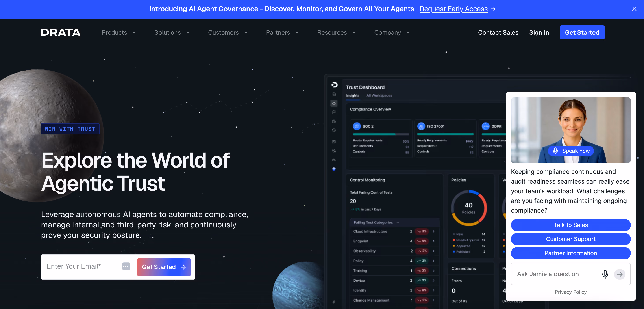Click the document icon below dashboard sidebar logo
Image resolution: width=644 pixels, height=309 pixels.
(x=334, y=94)
